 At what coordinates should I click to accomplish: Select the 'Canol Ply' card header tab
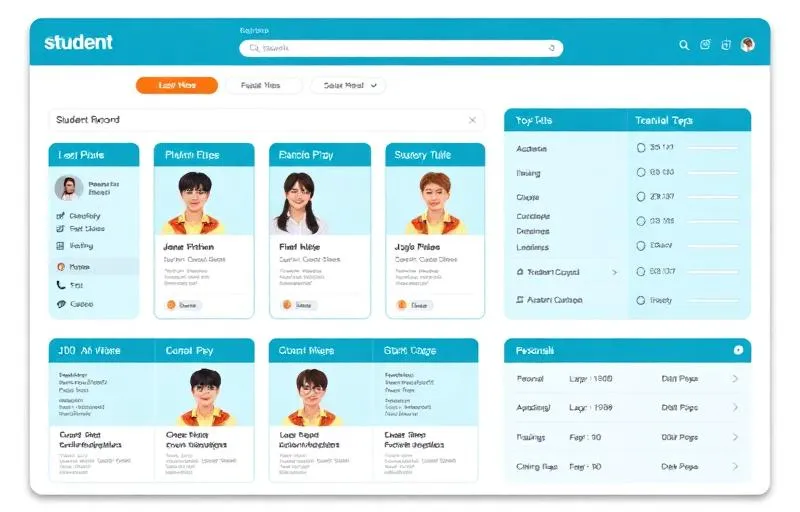(x=205, y=350)
